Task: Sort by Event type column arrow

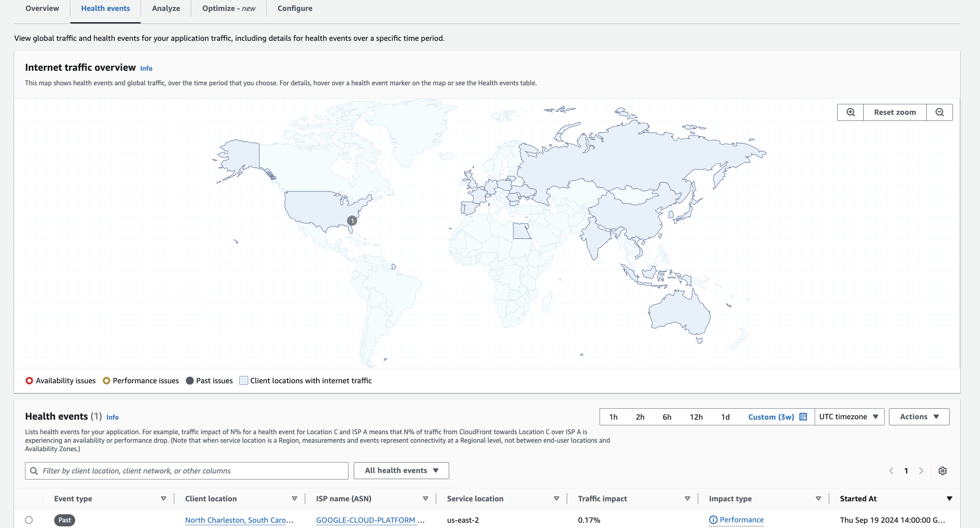Action: [x=163, y=498]
